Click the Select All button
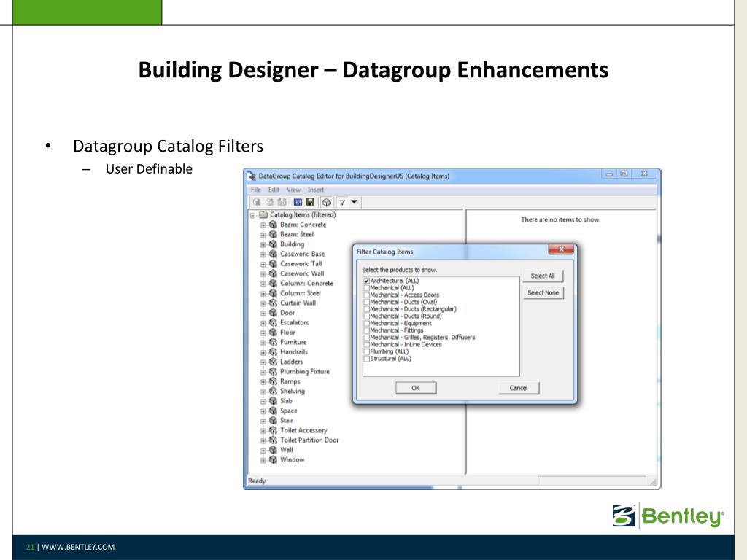The image size is (747, 560). click(543, 276)
